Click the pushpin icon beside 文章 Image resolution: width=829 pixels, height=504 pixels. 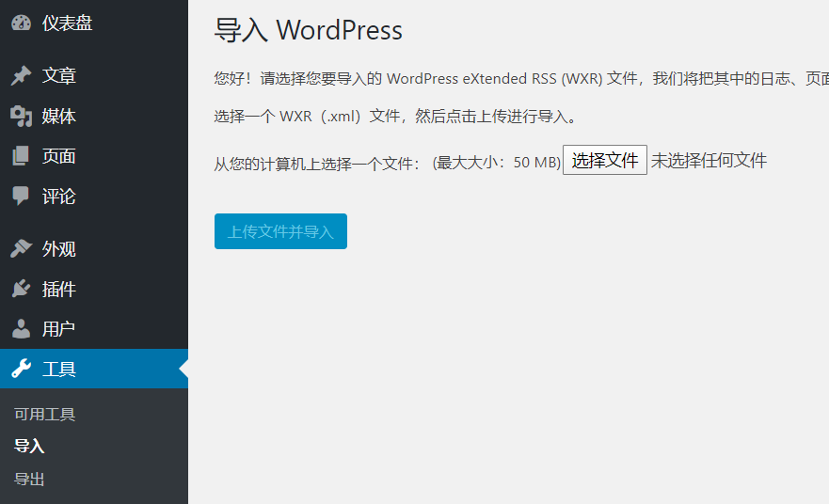point(21,76)
